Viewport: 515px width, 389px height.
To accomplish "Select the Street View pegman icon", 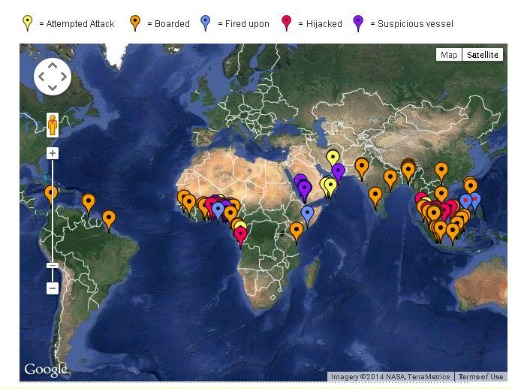I will [x=52, y=125].
